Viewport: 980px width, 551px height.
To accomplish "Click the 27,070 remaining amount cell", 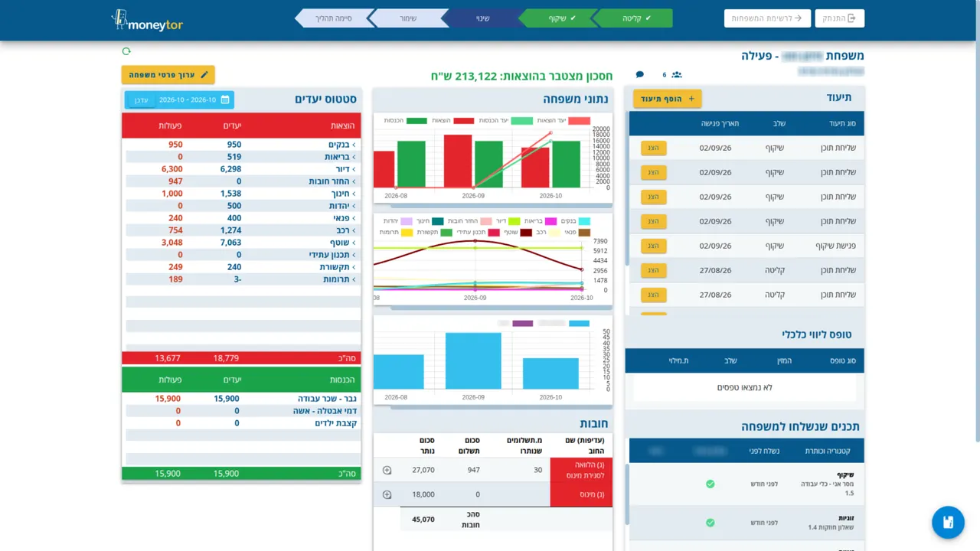I will pos(423,470).
